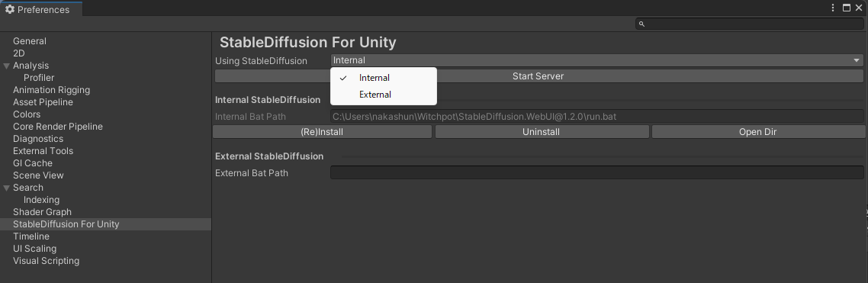Open the Using StableDiffusion dropdown arrow
Viewport: 868px width, 283px height.
tap(857, 60)
